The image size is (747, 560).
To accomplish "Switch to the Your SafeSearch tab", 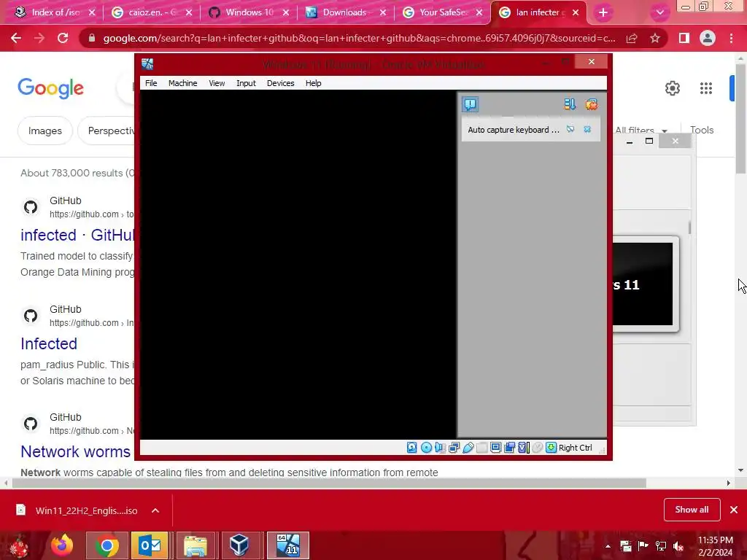I will point(443,12).
